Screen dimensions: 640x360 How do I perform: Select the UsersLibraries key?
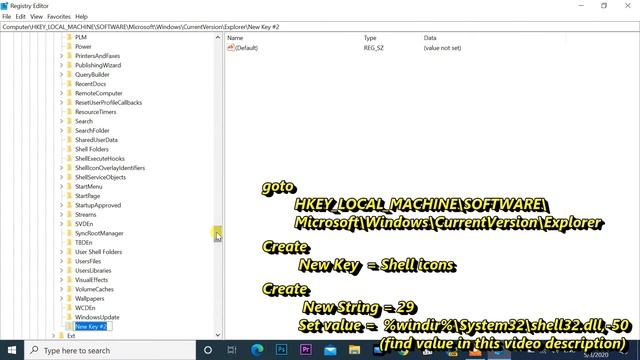(x=93, y=271)
